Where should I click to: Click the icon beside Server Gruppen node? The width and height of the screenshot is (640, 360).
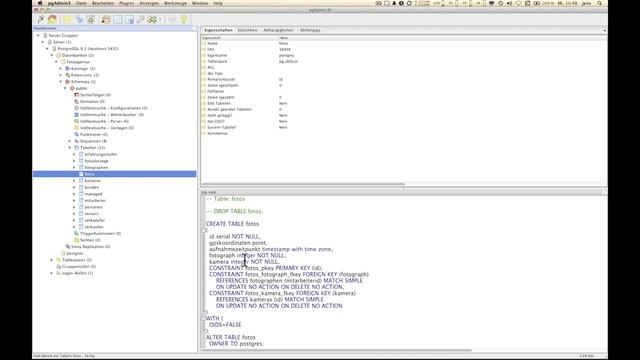coord(45,36)
